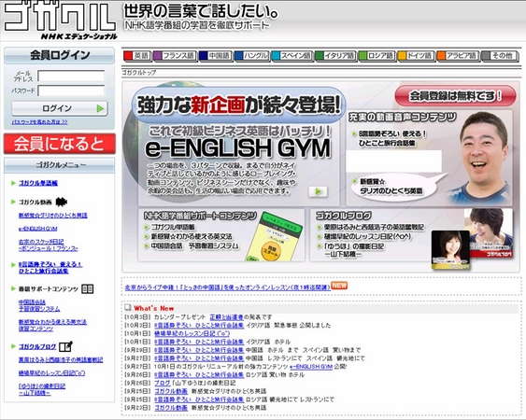Open sidebar ひとこと旅行会話集 link
526x420 pixels.
click(50, 268)
